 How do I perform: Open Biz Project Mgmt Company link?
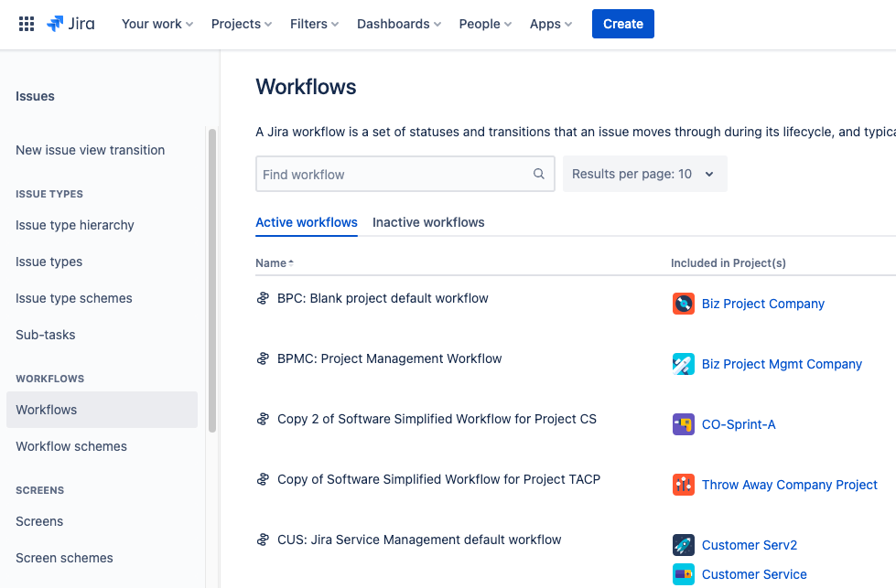pyautogui.click(x=782, y=364)
